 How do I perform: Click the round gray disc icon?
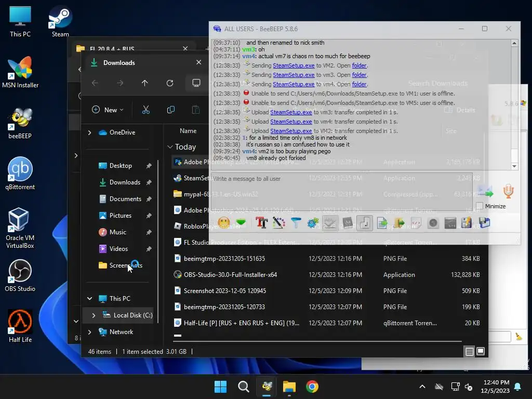point(433,223)
